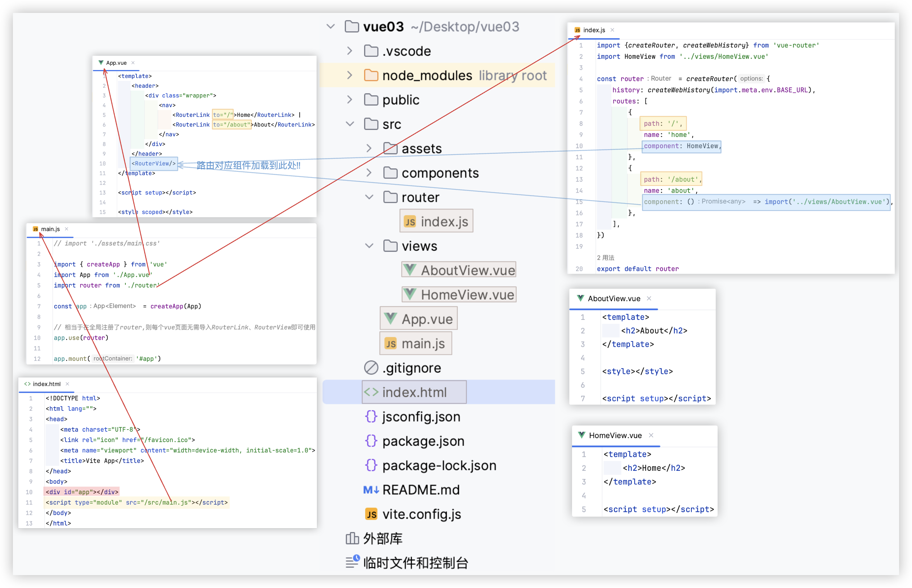Select index.html in the file tree
This screenshot has height=588, width=912.
[x=414, y=392]
